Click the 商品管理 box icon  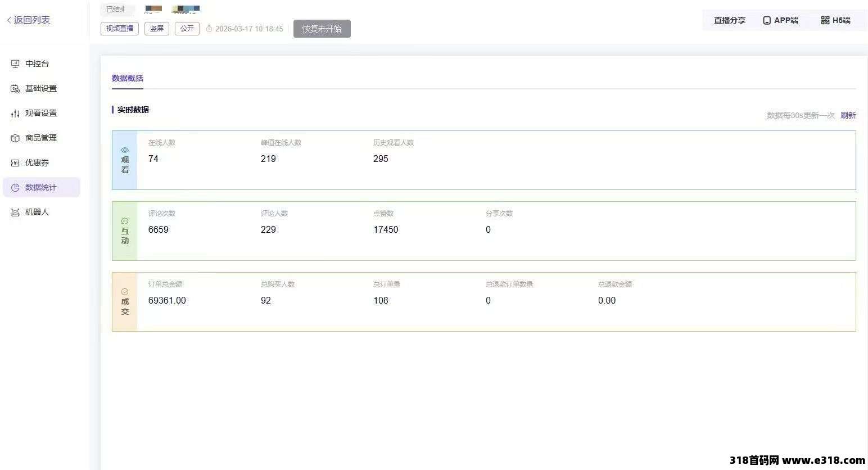15,138
